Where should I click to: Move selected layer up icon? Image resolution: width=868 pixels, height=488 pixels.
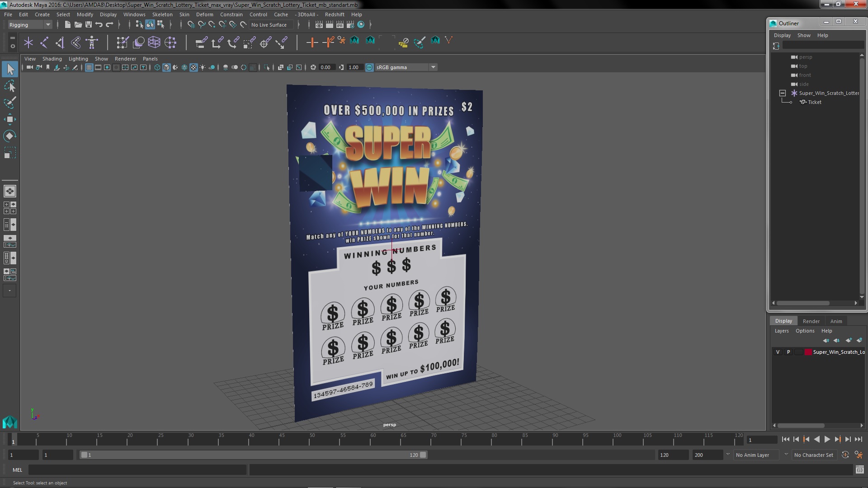click(x=826, y=340)
